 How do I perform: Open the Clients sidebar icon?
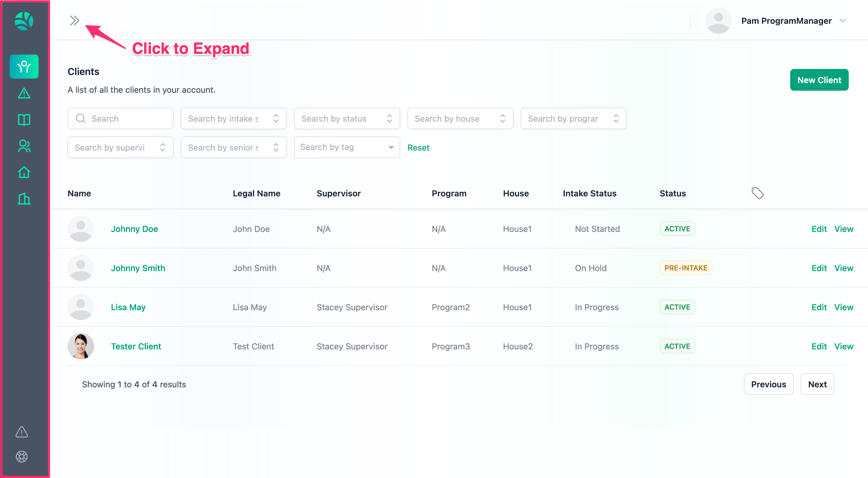(24, 66)
